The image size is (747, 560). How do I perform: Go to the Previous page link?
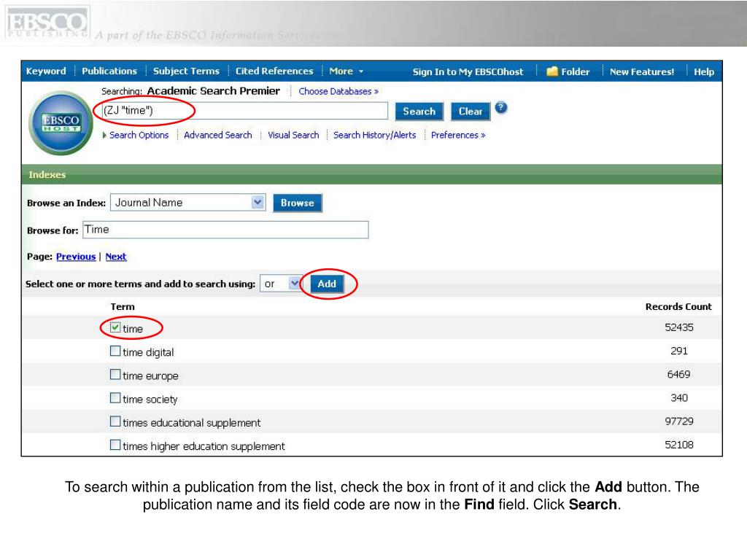coord(76,257)
